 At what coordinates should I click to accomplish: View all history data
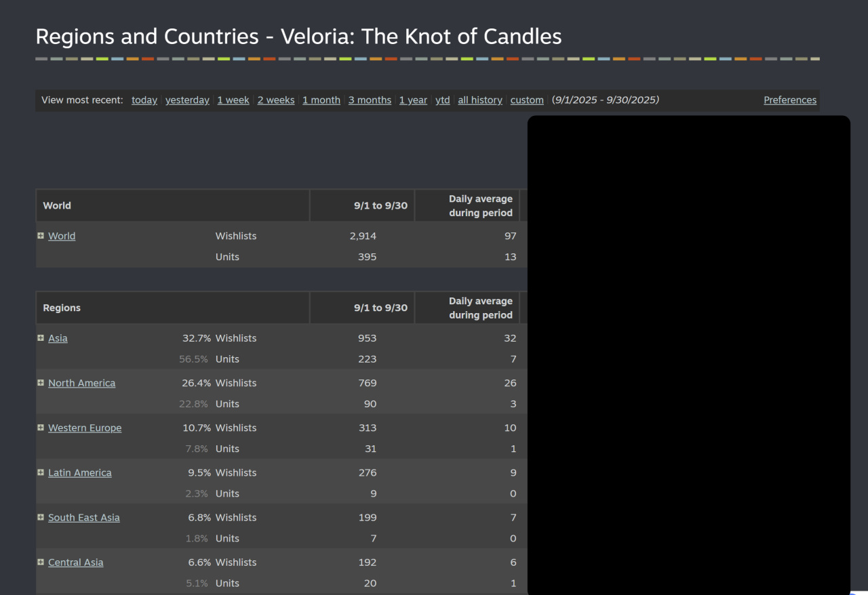click(x=480, y=100)
